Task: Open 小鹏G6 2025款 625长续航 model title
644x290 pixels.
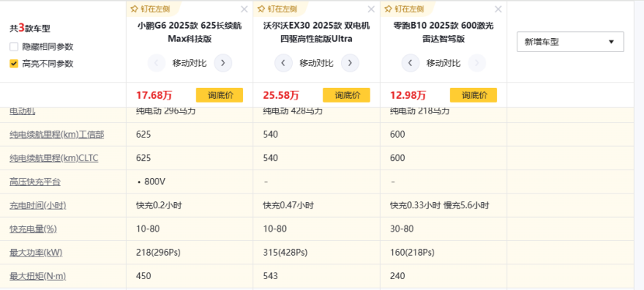Action: pos(190,33)
